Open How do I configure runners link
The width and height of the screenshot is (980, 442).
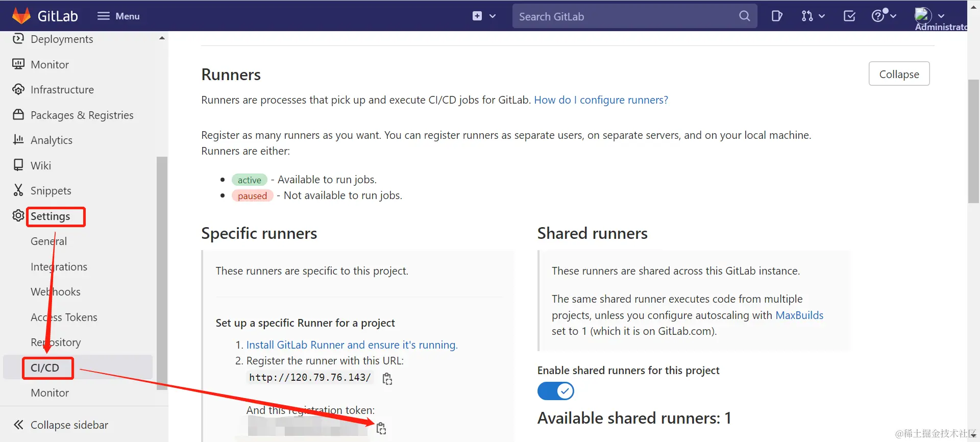click(x=601, y=100)
